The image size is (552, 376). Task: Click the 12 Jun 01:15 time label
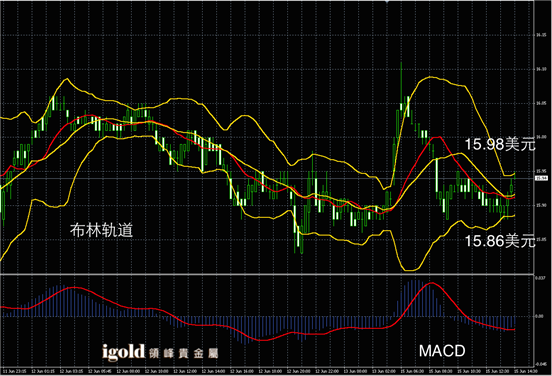pyautogui.click(x=43, y=371)
